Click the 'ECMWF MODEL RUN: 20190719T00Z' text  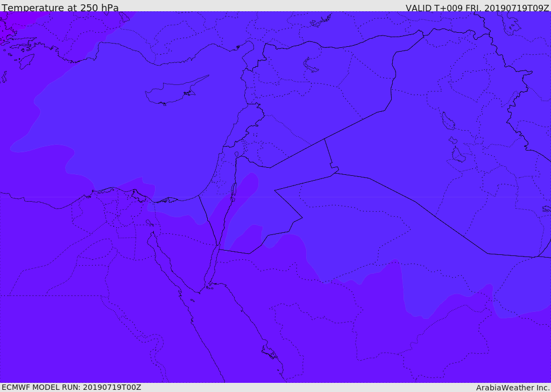click(x=72, y=387)
